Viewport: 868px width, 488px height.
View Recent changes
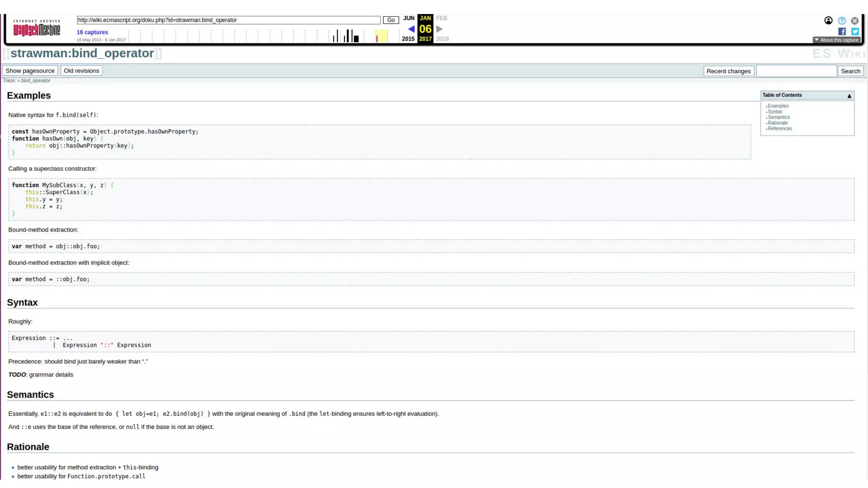tap(728, 71)
